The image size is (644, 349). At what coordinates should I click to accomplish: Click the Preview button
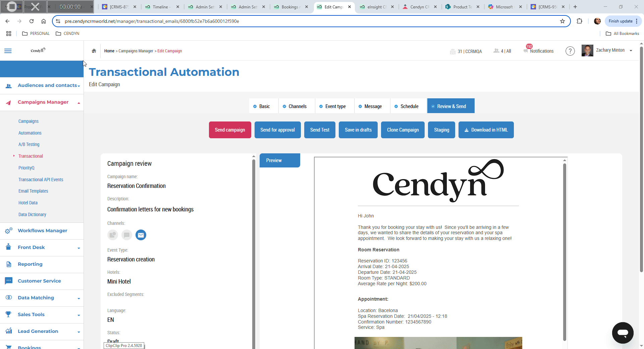[x=280, y=160]
